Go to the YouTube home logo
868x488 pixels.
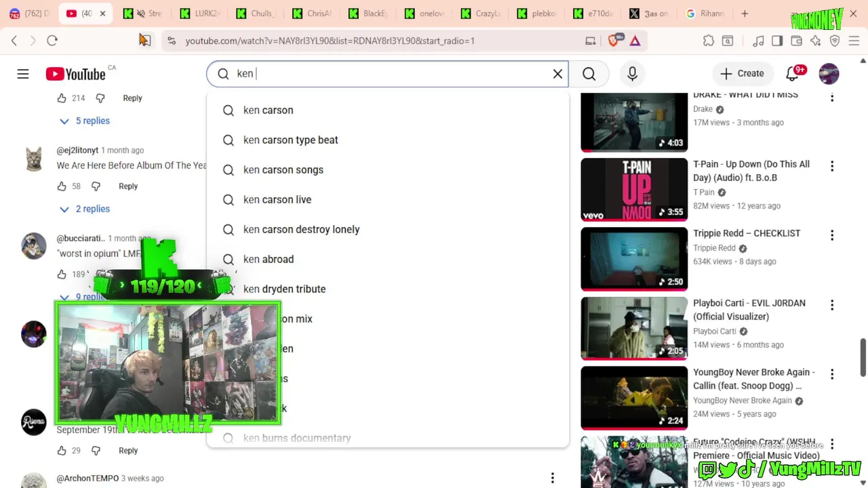coord(76,74)
